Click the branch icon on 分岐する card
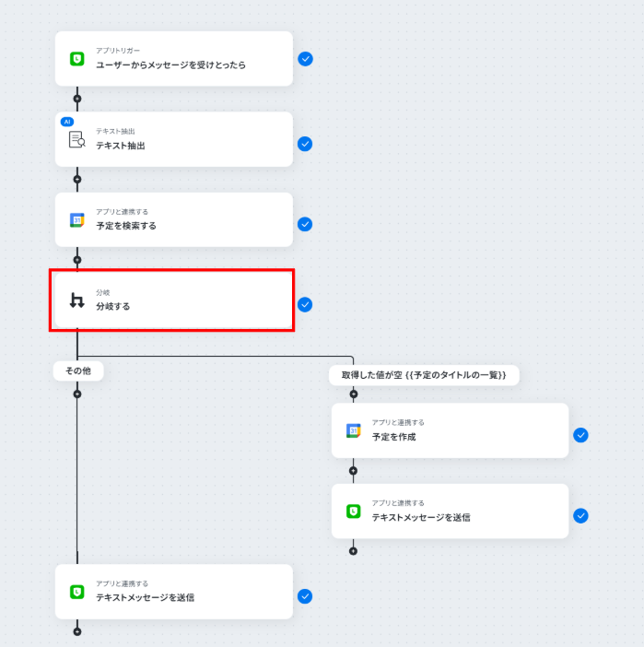 (x=76, y=300)
